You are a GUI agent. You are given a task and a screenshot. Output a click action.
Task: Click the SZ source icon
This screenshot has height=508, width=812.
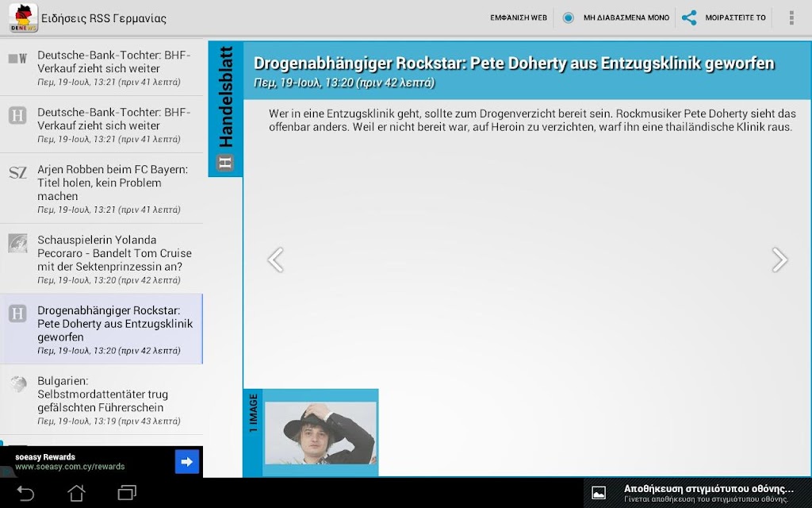click(17, 172)
